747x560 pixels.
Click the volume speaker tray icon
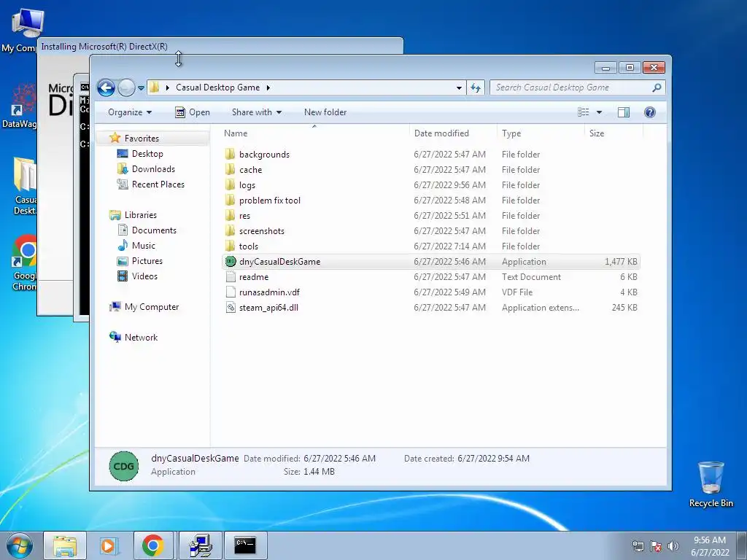[x=673, y=547]
